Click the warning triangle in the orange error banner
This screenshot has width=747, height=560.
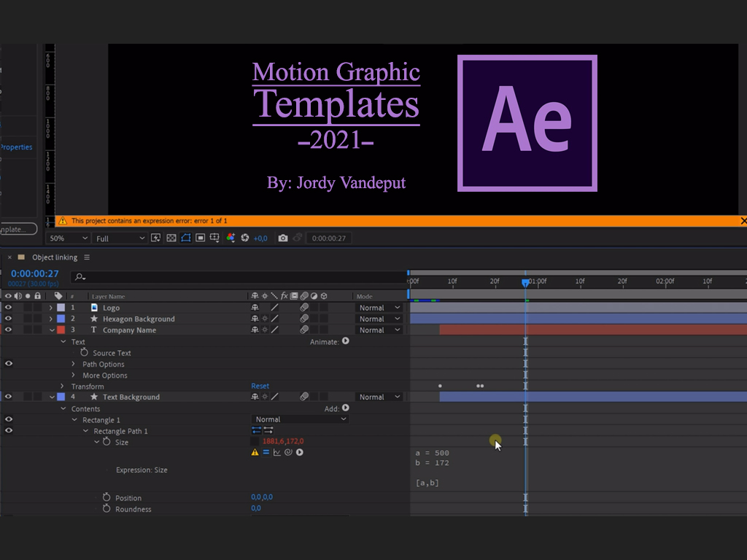(63, 220)
